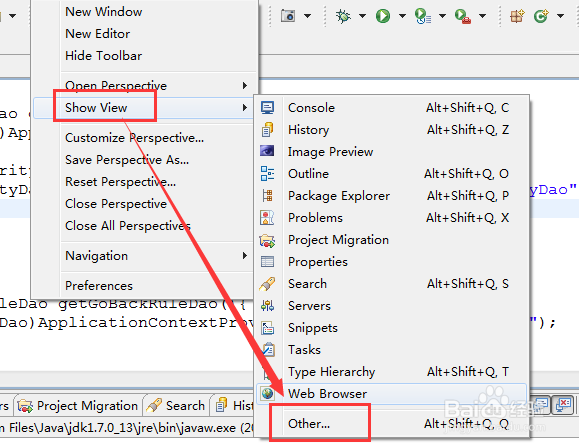Click the Tasks view icon
Image resolution: width=579 pixels, height=448 pixels.
(x=268, y=349)
